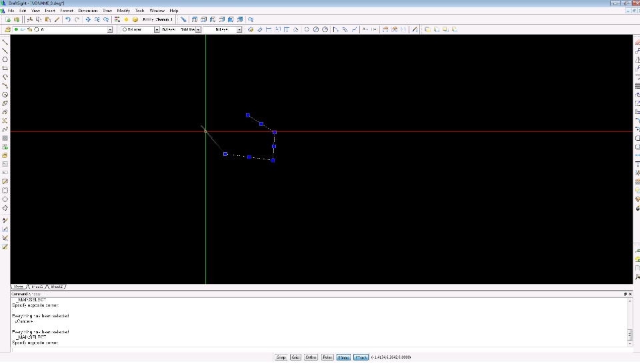Image resolution: width=640 pixels, height=364 pixels.
Task: Select the polyline's lower-left end grip
Action: coord(225,154)
